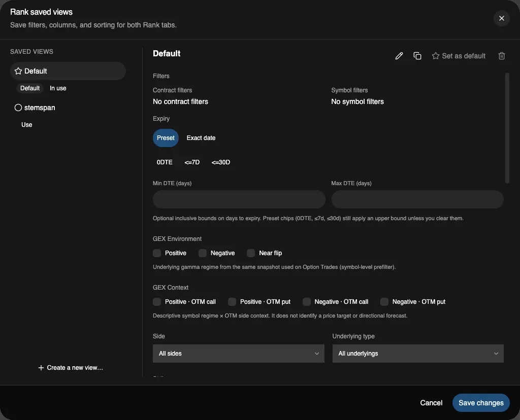Click the trash delete icon
Screen dimensions: 520x420
[x=501, y=56]
